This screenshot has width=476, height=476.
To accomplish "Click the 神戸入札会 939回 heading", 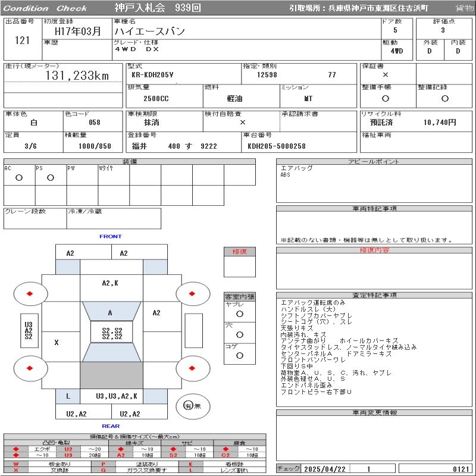I will [158, 8].
